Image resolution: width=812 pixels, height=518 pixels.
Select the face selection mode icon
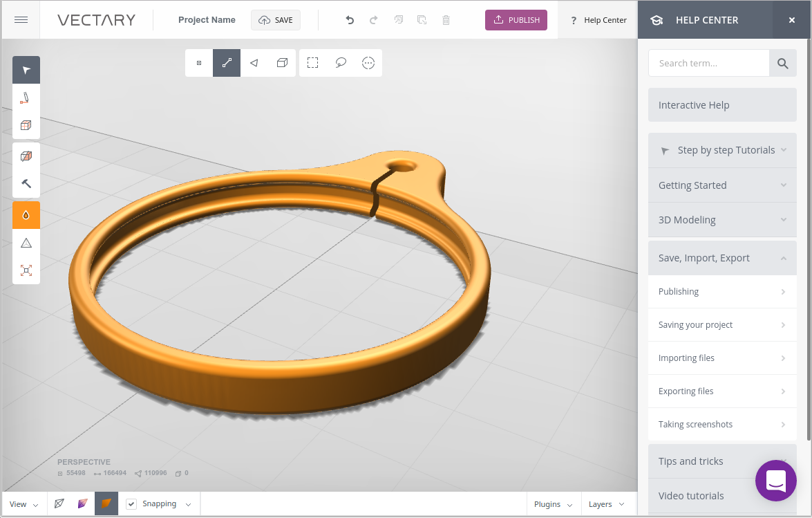coord(254,63)
